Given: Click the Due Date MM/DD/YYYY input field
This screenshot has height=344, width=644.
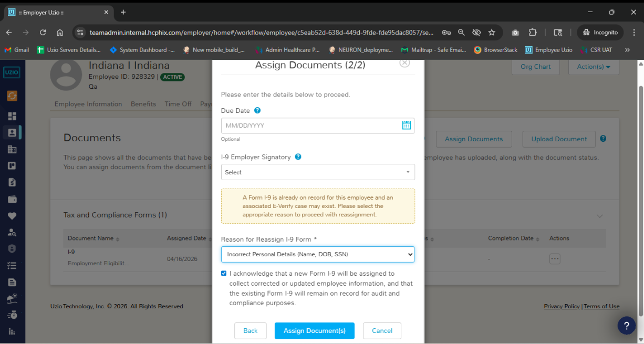Looking at the screenshot, I should coord(311,126).
